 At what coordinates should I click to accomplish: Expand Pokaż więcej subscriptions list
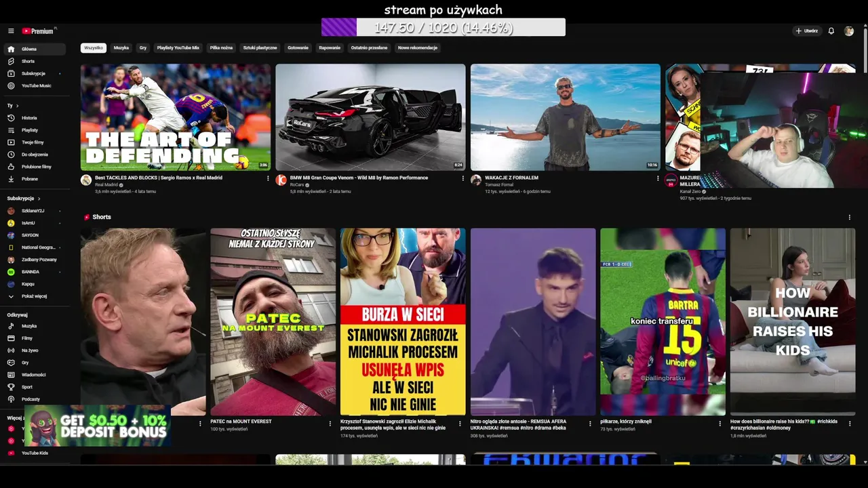point(34,296)
